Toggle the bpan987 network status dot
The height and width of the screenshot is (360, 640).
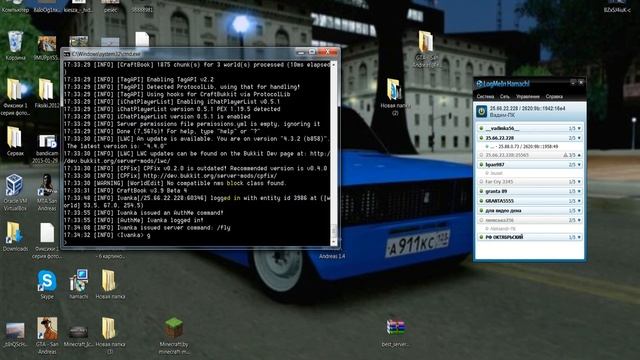[x=481, y=165]
